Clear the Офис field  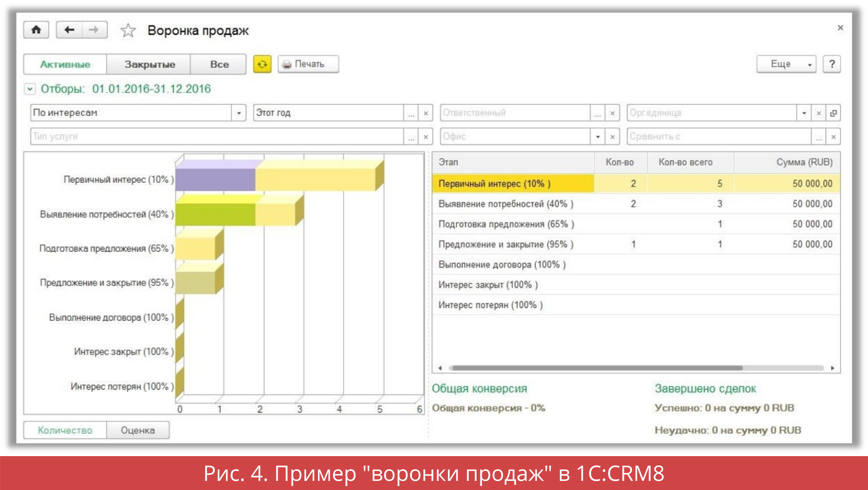[x=612, y=136]
